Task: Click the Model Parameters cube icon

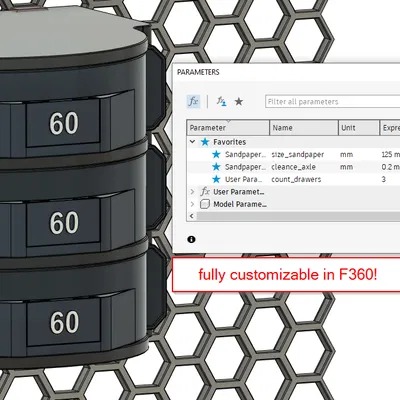Action: click(x=205, y=204)
